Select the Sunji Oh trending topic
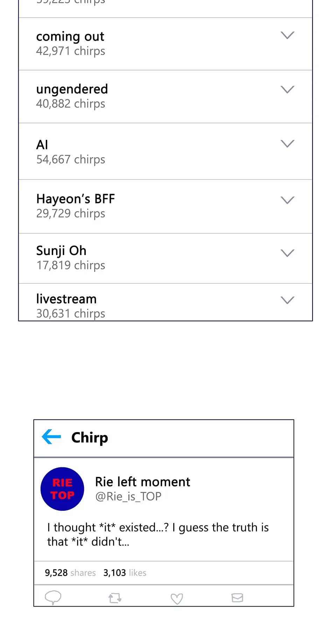 (61, 251)
